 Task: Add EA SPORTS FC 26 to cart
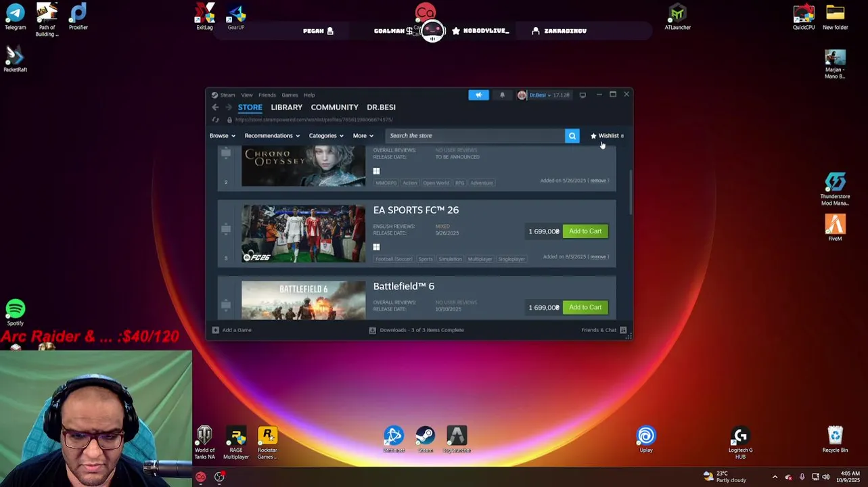[585, 231]
